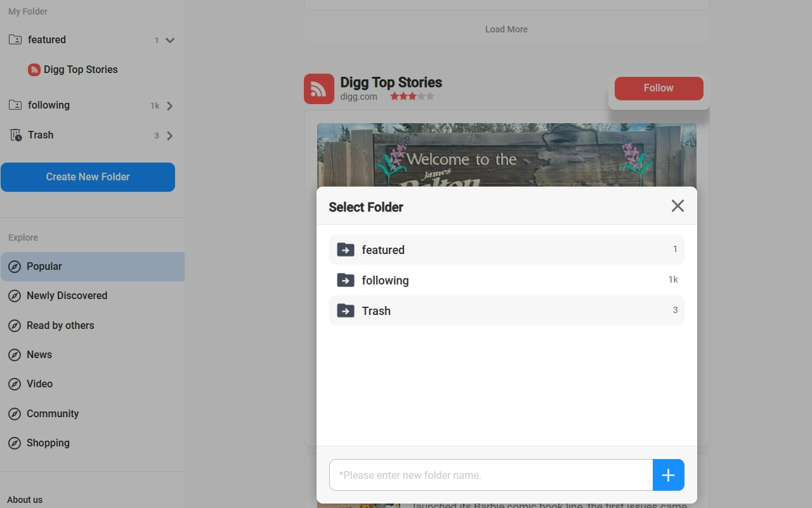Click the featured folder arrow icon in dialog
Viewport: 812px width, 508px height.
[x=346, y=250]
